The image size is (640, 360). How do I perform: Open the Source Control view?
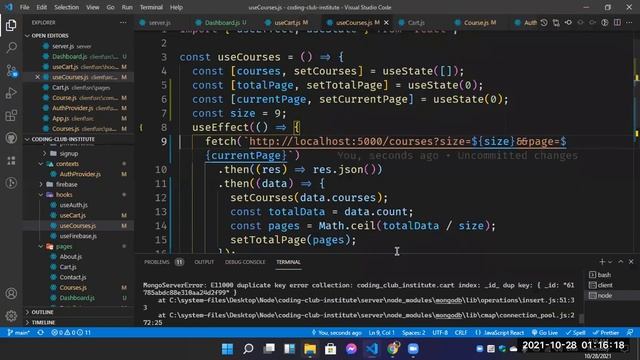point(11,71)
